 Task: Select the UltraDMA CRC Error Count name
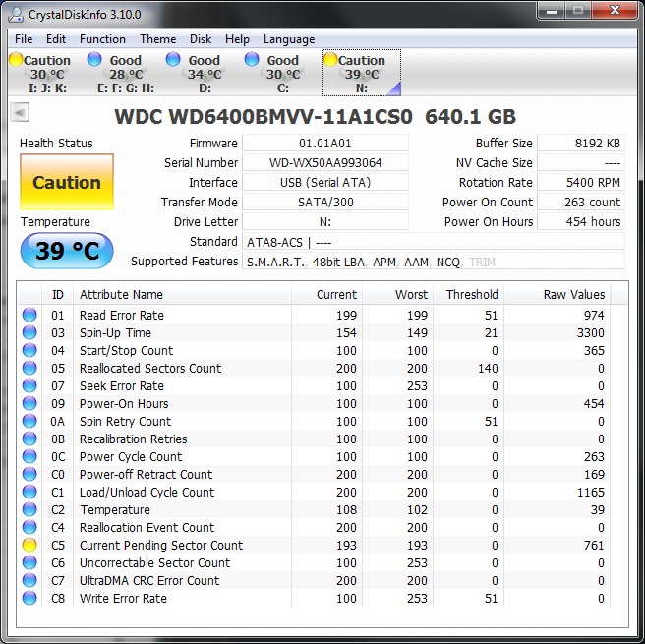(149, 580)
